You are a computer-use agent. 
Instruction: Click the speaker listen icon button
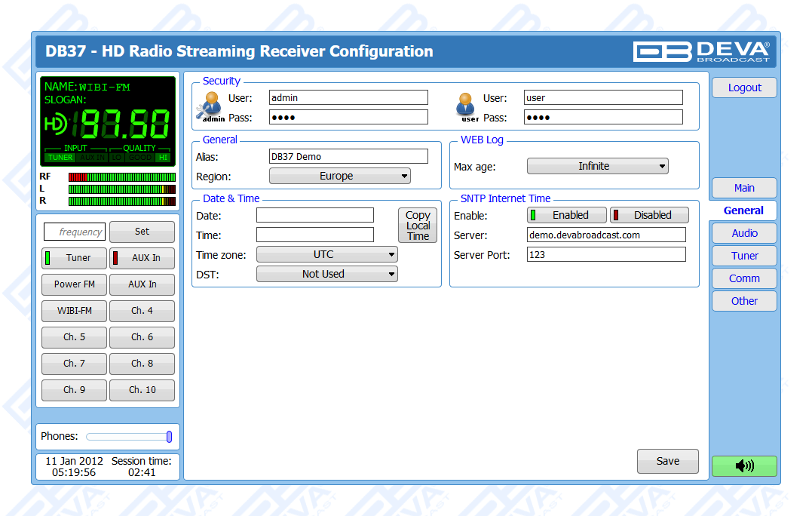click(743, 466)
